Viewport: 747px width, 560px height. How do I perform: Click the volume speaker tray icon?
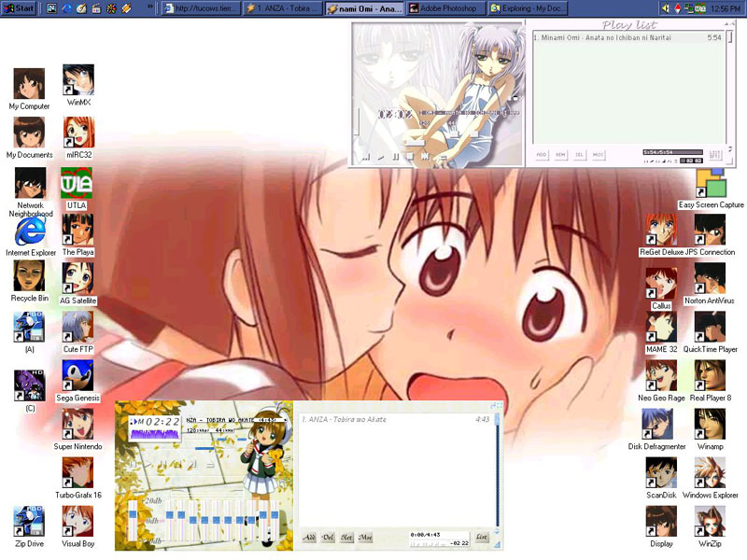[666, 8]
